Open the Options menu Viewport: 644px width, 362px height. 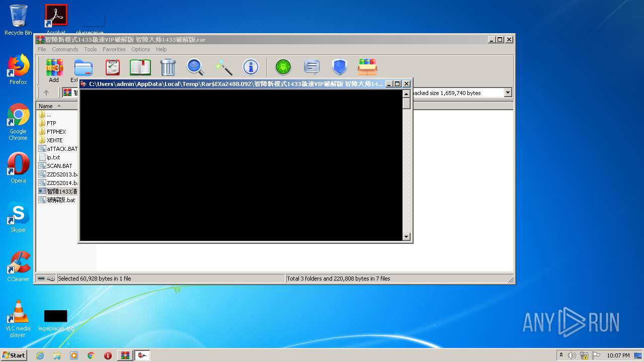point(141,49)
